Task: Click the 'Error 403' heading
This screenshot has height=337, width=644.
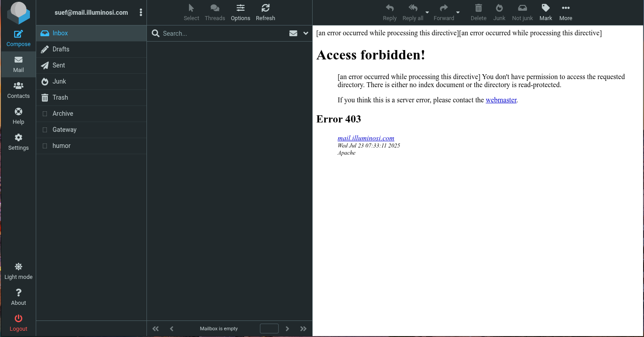Action: [x=339, y=119]
